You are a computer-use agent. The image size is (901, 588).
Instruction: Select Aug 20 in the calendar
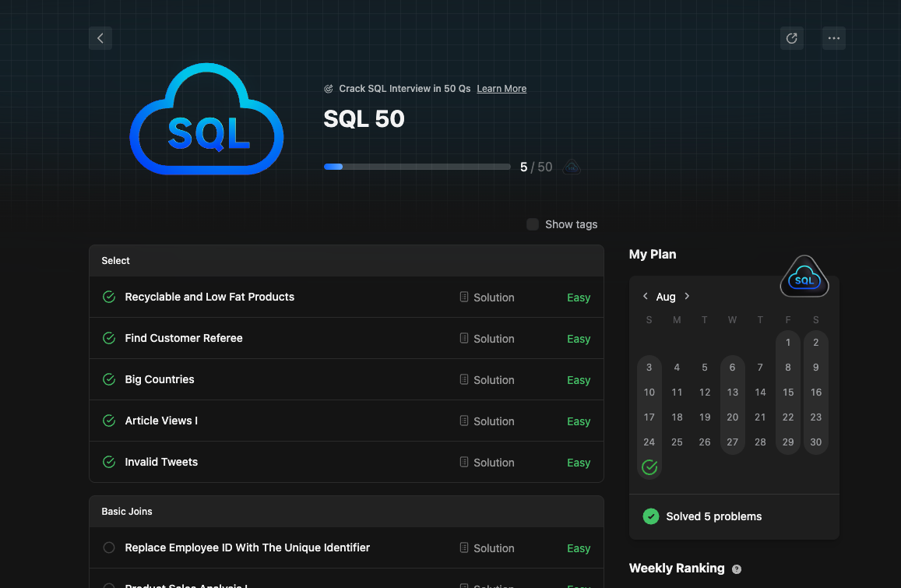(x=732, y=417)
